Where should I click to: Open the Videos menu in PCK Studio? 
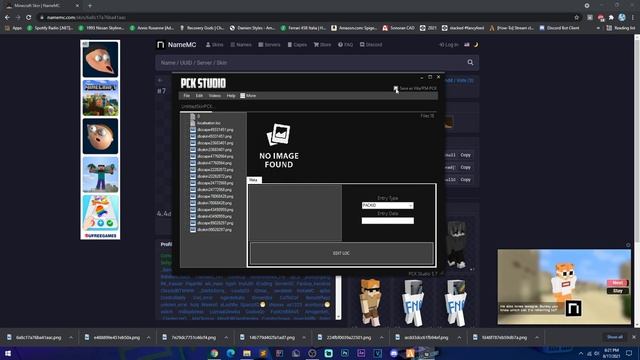point(215,96)
